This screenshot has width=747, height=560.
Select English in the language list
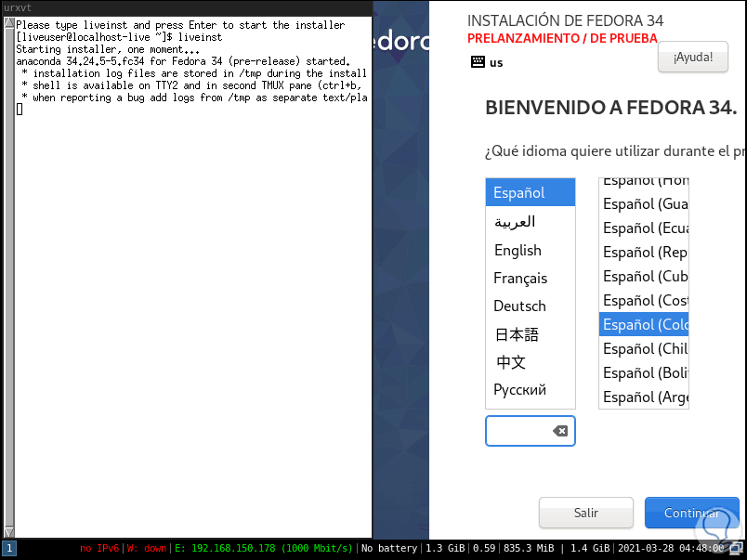point(531,250)
